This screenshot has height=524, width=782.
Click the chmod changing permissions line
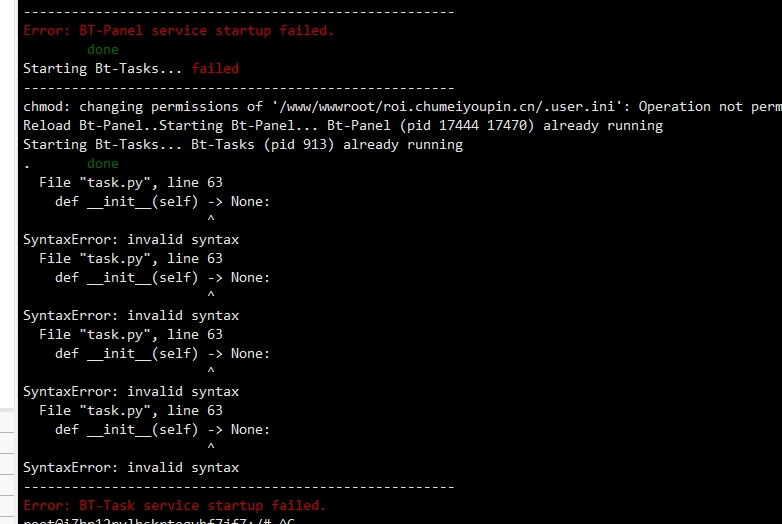coord(402,107)
